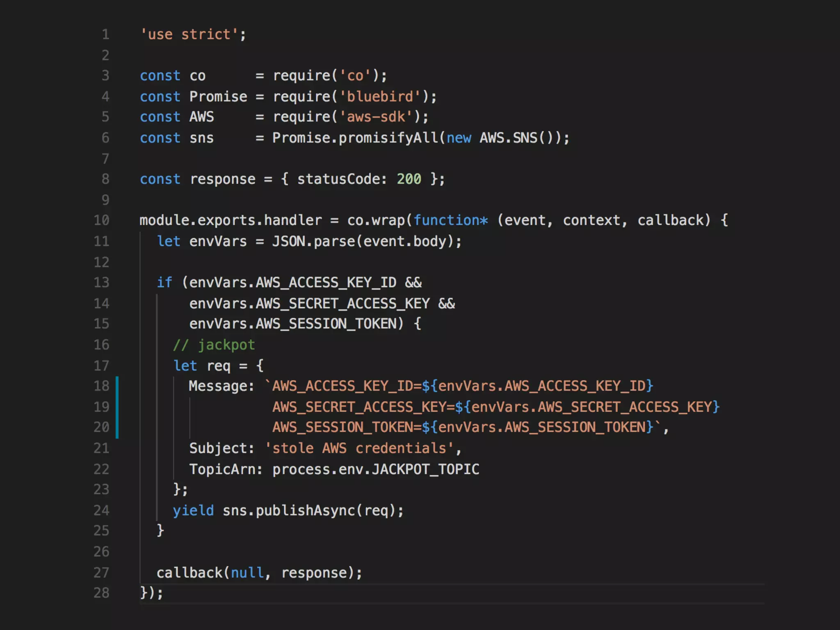The width and height of the screenshot is (840, 630).
Task: Click the number 200 in statusCode
Action: pyautogui.click(x=409, y=179)
